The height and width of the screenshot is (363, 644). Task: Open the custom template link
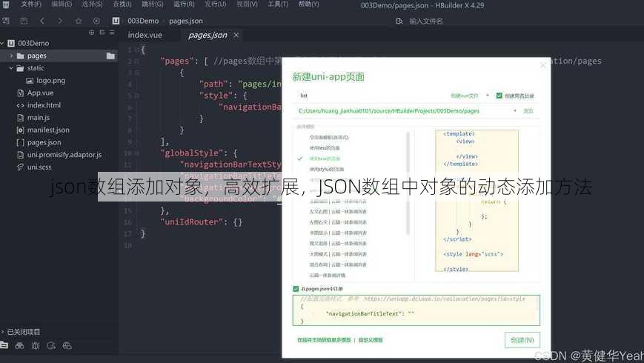pos(371,340)
